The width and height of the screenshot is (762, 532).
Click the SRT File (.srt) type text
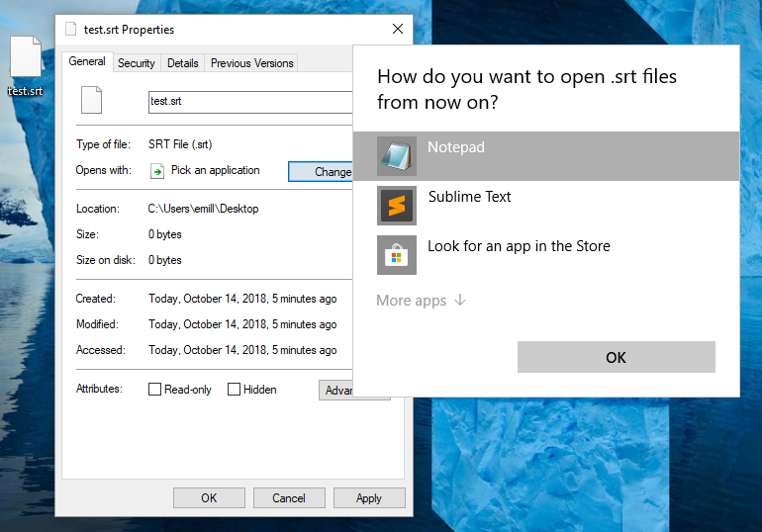click(x=180, y=144)
